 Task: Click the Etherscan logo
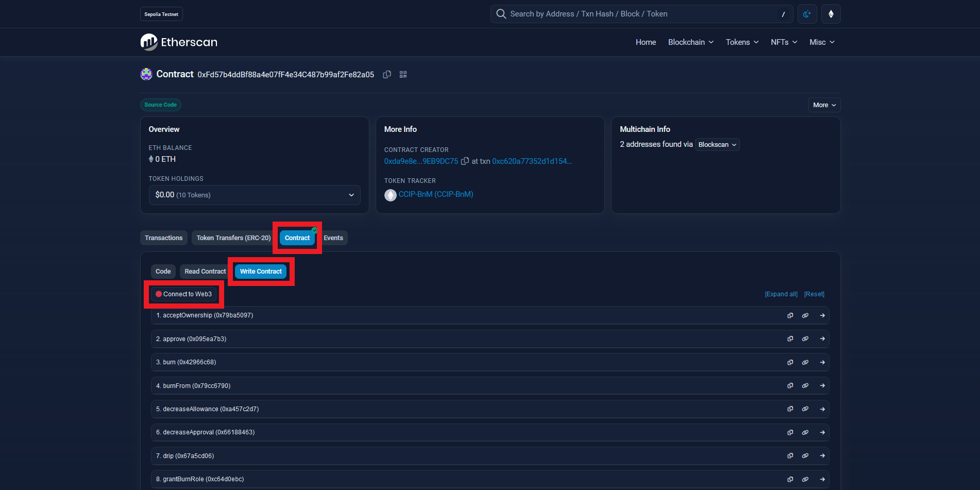[179, 42]
